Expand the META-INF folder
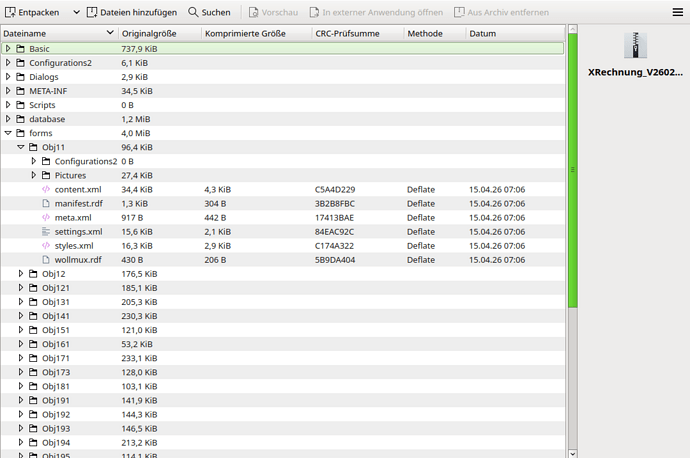The image size is (690, 458). [8, 91]
